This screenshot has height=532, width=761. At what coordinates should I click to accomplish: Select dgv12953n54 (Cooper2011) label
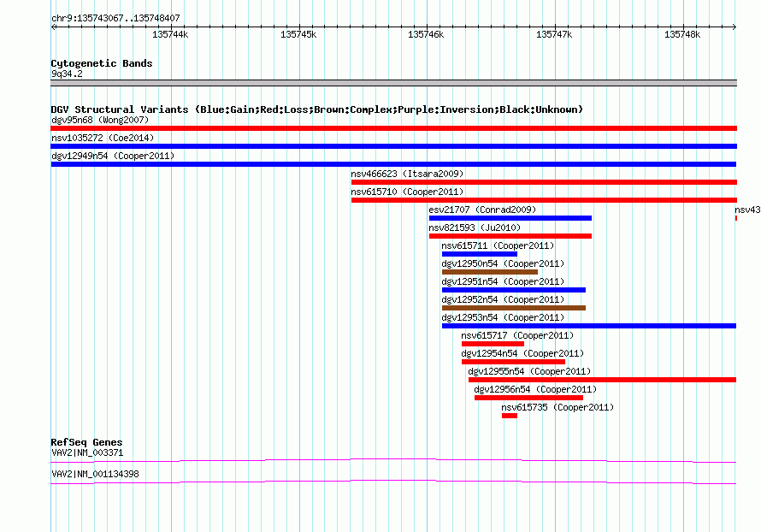[503, 317]
